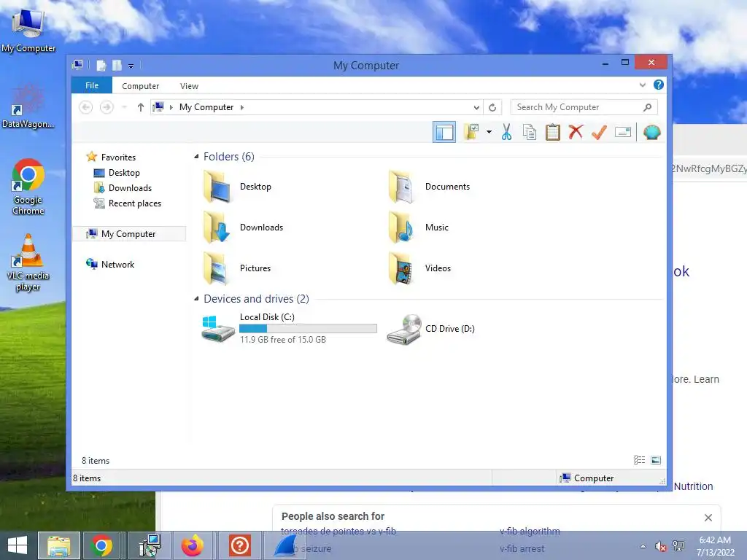747x560 pixels.
Task: Click the red X Delete icon
Action: pyautogui.click(x=576, y=132)
